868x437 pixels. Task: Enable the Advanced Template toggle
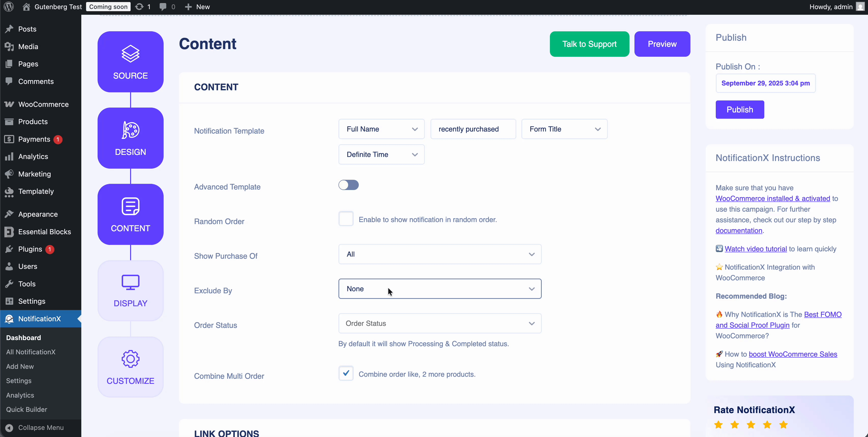[348, 185]
